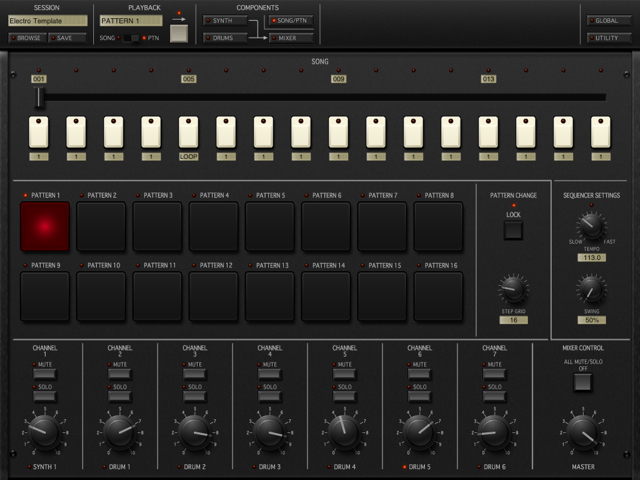This screenshot has height=480, width=640.
Task: Solo Channel 4 Drum 3
Action: tap(270, 396)
